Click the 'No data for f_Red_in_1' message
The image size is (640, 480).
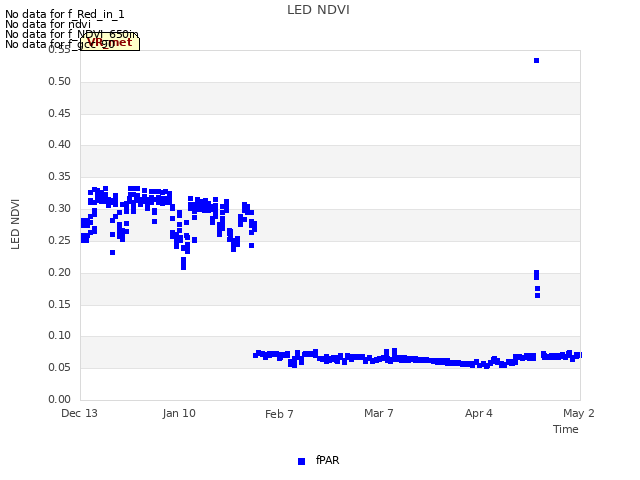click(64, 14)
